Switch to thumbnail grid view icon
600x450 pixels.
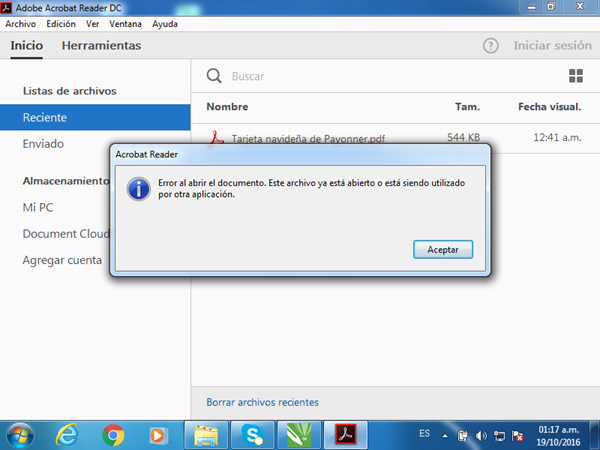tap(576, 76)
